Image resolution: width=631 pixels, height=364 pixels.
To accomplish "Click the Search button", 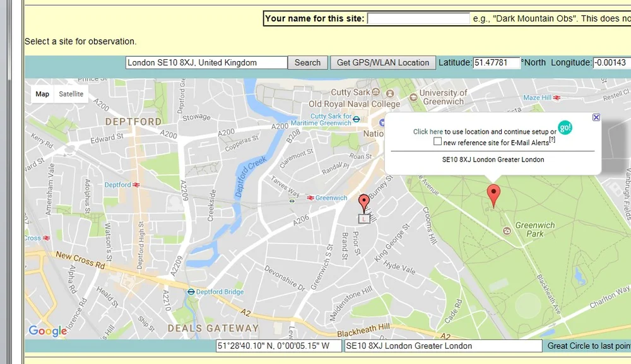I will pyautogui.click(x=307, y=62).
